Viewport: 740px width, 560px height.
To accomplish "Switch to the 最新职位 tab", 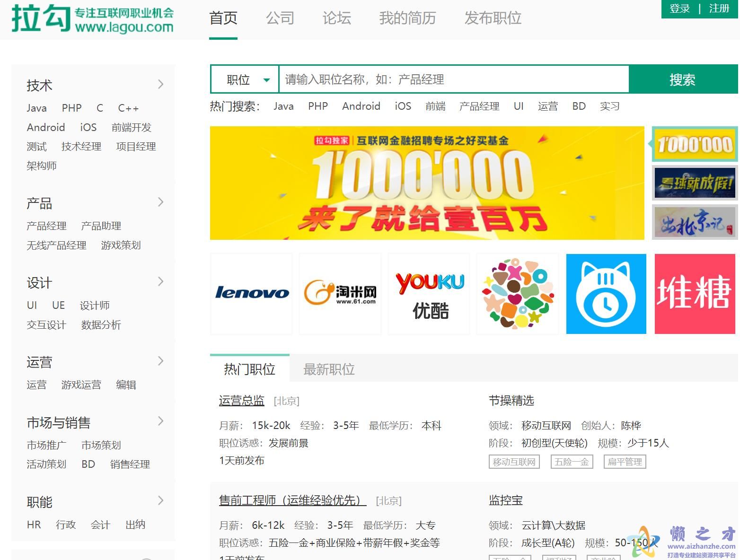I will (329, 369).
